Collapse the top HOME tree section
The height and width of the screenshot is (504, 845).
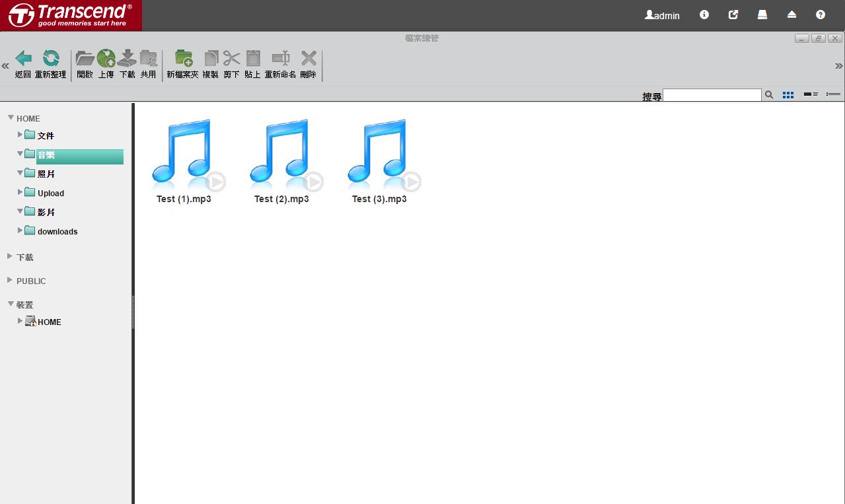(11, 118)
